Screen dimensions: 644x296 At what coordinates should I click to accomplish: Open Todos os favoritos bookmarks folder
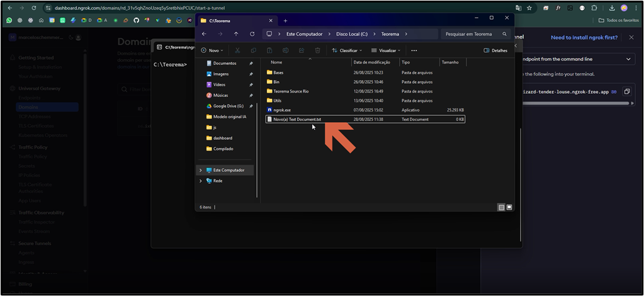click(x=619, y=20)
